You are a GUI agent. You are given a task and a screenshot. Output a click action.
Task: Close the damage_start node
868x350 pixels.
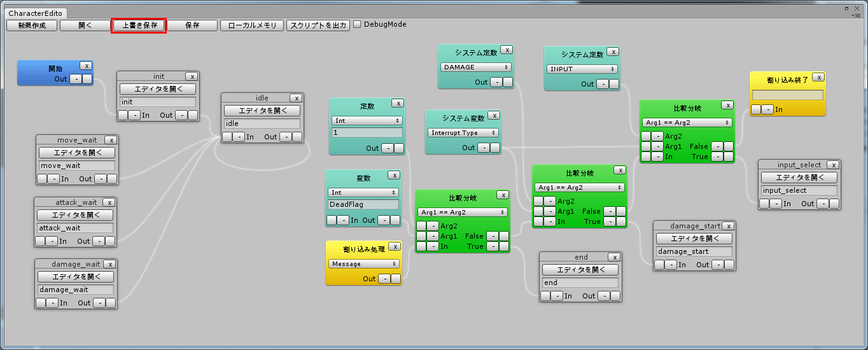tap(729, 226)
